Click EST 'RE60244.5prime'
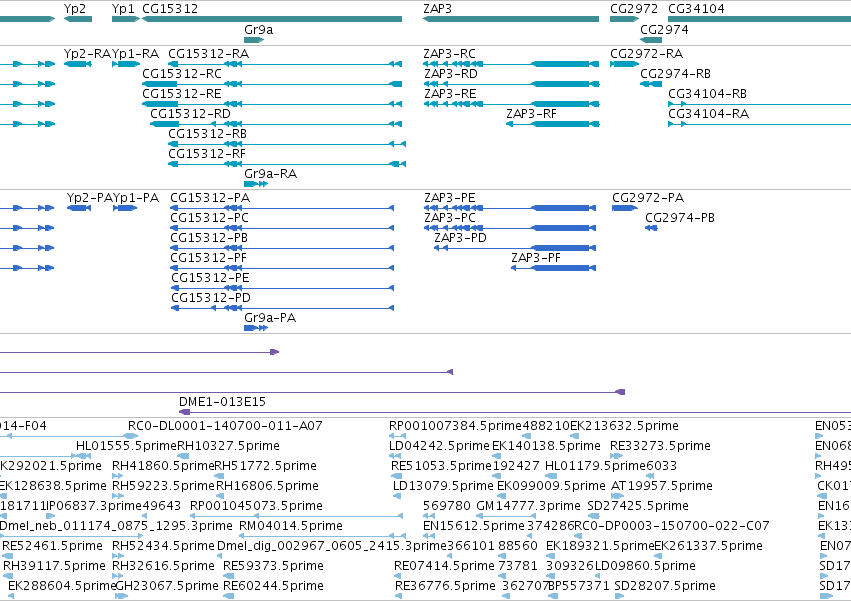Image resolution: width=851 pixels, height=601 pixels. 274,586
